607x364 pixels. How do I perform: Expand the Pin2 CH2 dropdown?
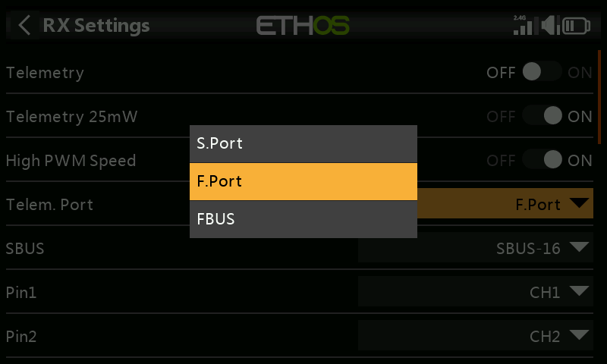(476, 336)
